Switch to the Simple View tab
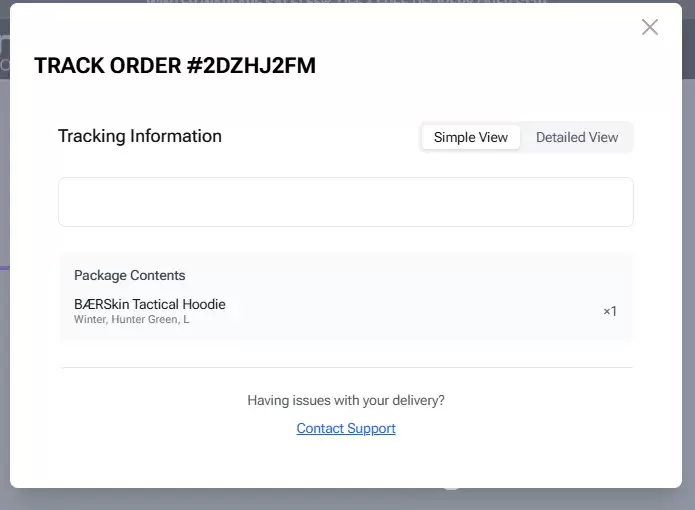 point(471,137)
